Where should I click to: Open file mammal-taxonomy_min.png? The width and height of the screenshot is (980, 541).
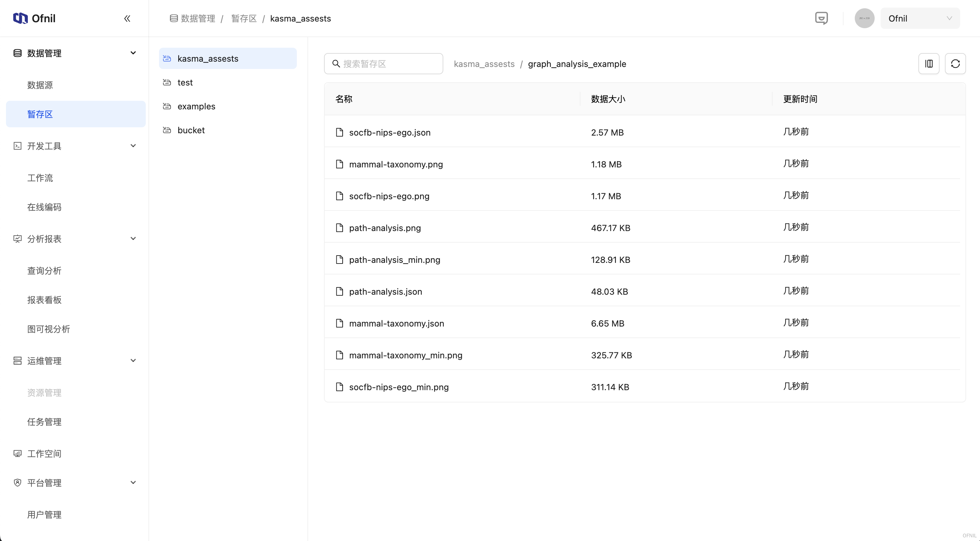(406, 355)
